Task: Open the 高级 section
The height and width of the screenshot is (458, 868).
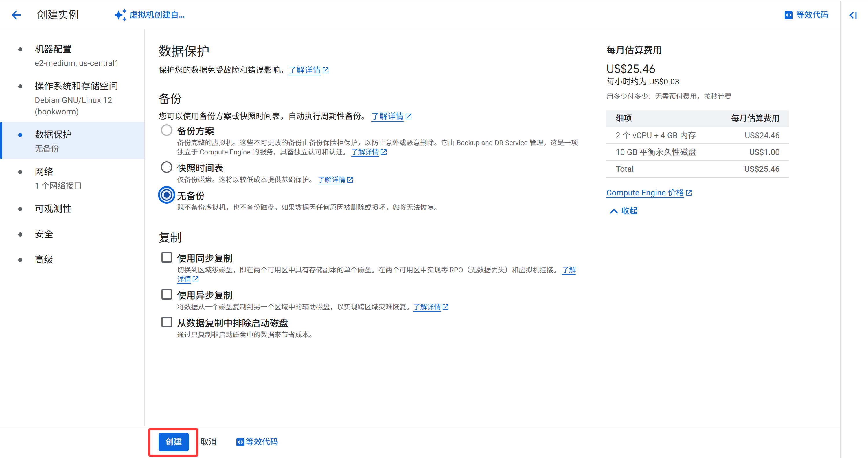Action: [72, 260]
